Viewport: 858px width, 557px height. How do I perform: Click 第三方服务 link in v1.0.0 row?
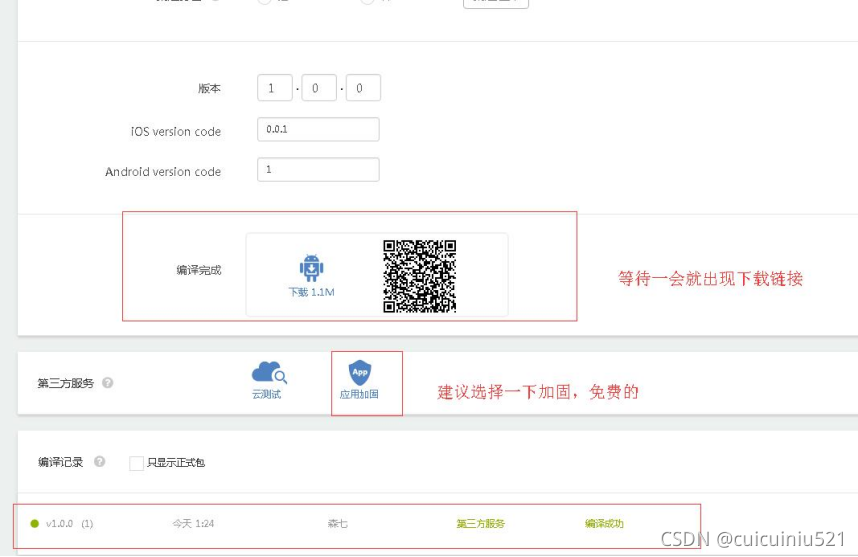[480, 524]
